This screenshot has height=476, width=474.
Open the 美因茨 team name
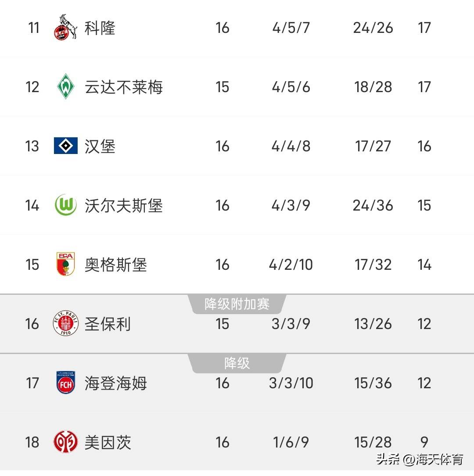[108, 442]
